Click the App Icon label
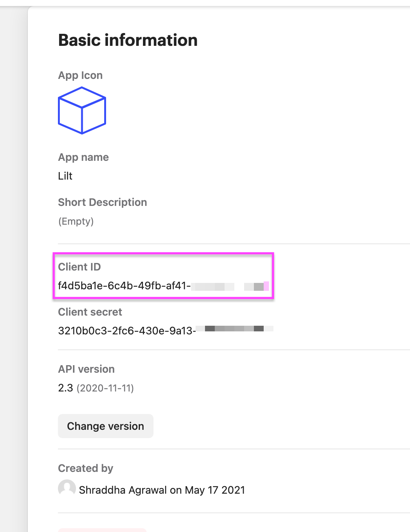 80,75
